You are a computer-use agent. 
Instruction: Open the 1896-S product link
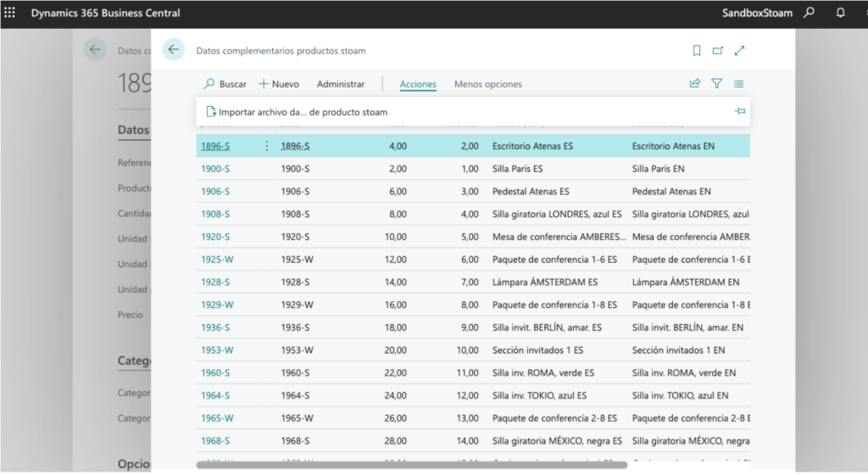214,146
